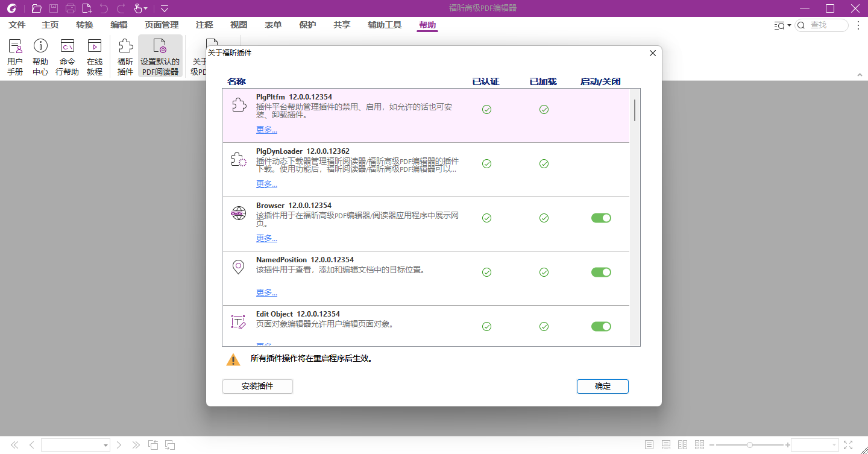Disable the Browser plugin toggle

601,218
